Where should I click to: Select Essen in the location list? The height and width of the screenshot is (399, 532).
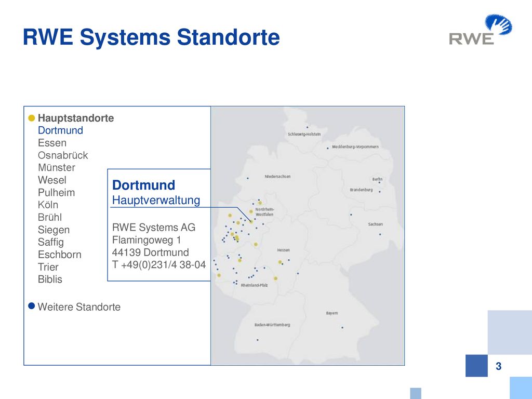click(x=52, y=143)
